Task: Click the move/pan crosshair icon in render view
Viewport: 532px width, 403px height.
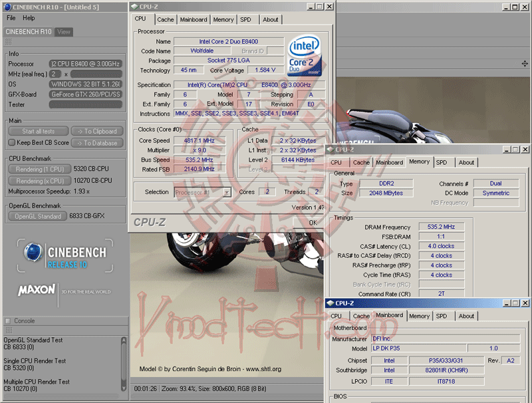Action: pos(525,64)
